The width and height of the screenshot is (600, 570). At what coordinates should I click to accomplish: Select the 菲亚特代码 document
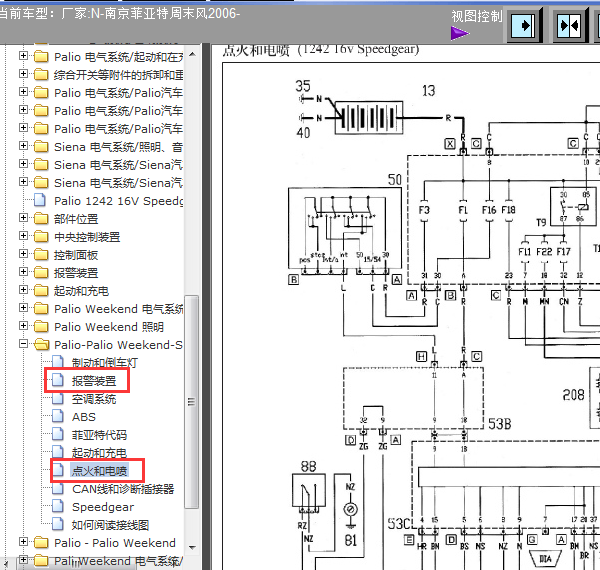(99, 435)
